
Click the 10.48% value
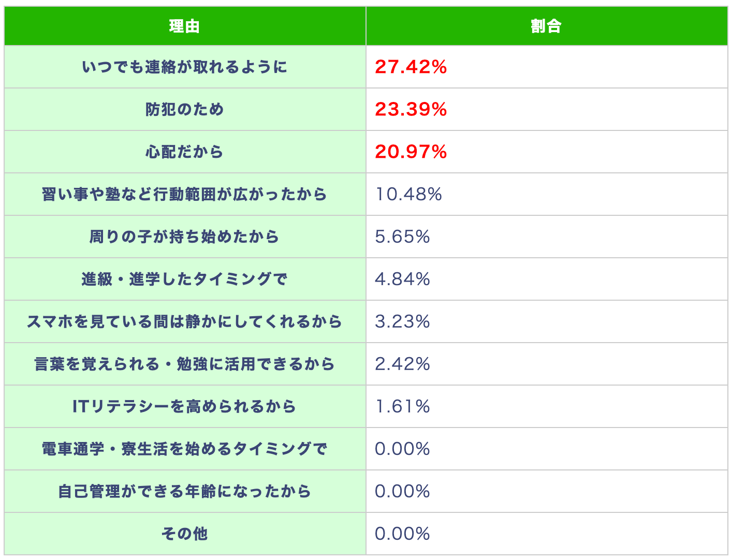tap(408, 194)
